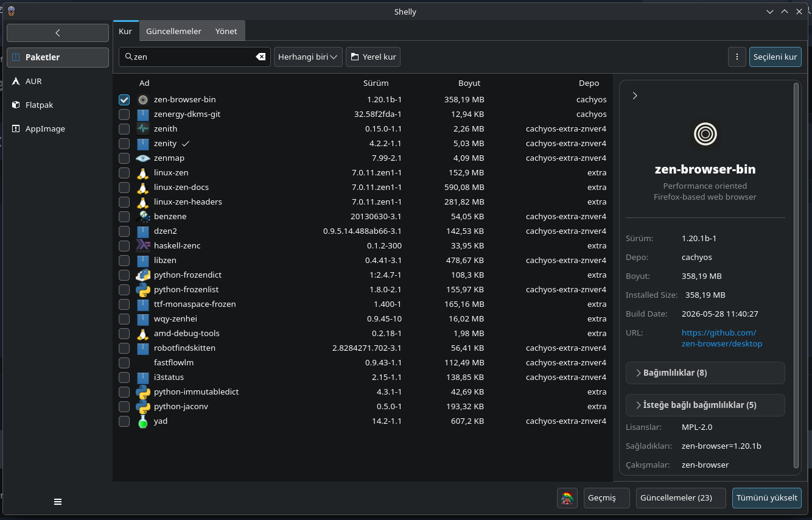Click the benzene package icon
This screenshot has width=812, height=520.
pos(143,216)
